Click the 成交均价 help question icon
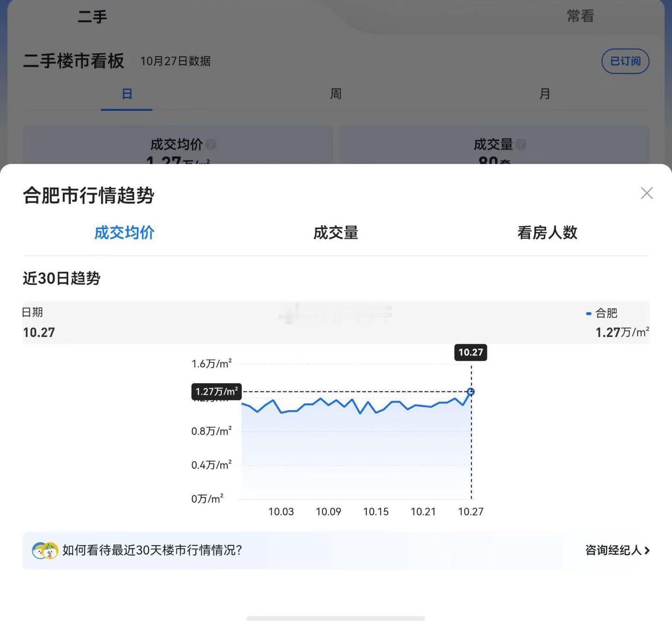 [x=211, y=145]
